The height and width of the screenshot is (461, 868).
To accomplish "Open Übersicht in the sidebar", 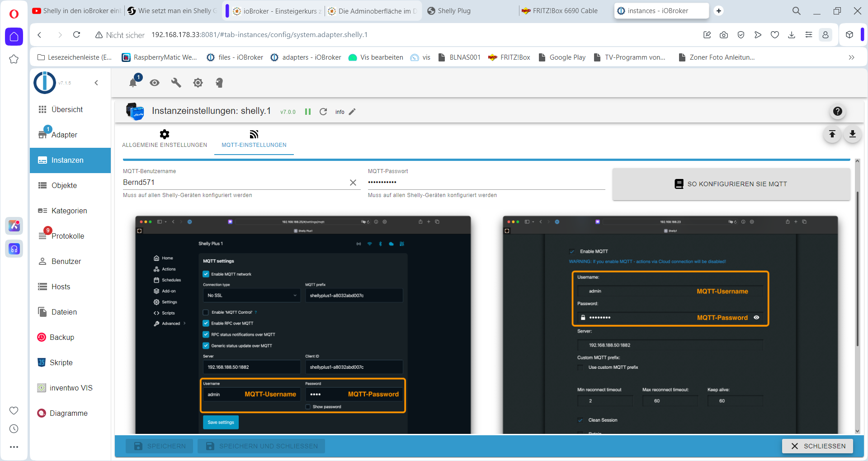I will pyautogui.click(x=70, y=109).
